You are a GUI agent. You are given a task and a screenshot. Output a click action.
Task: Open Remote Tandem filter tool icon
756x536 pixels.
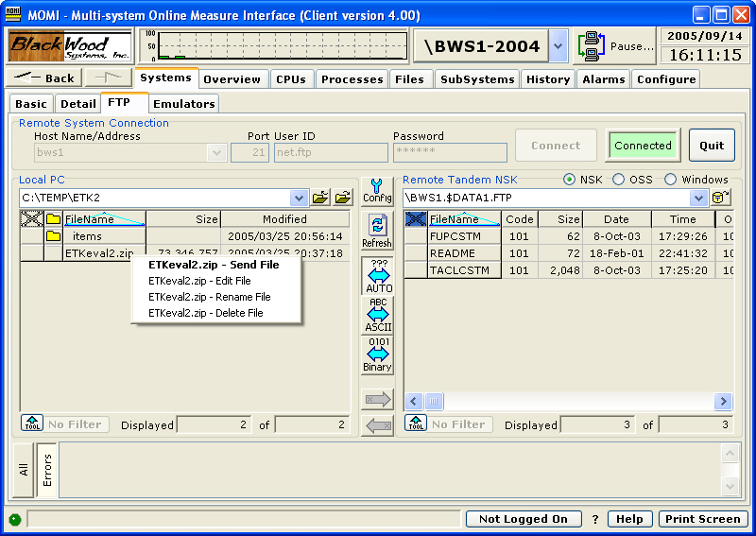click(x=416, y=424)
